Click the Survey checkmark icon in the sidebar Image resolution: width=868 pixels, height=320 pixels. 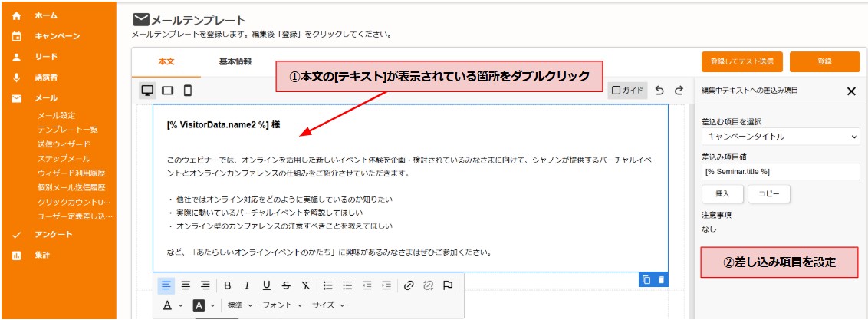(17, 235)
